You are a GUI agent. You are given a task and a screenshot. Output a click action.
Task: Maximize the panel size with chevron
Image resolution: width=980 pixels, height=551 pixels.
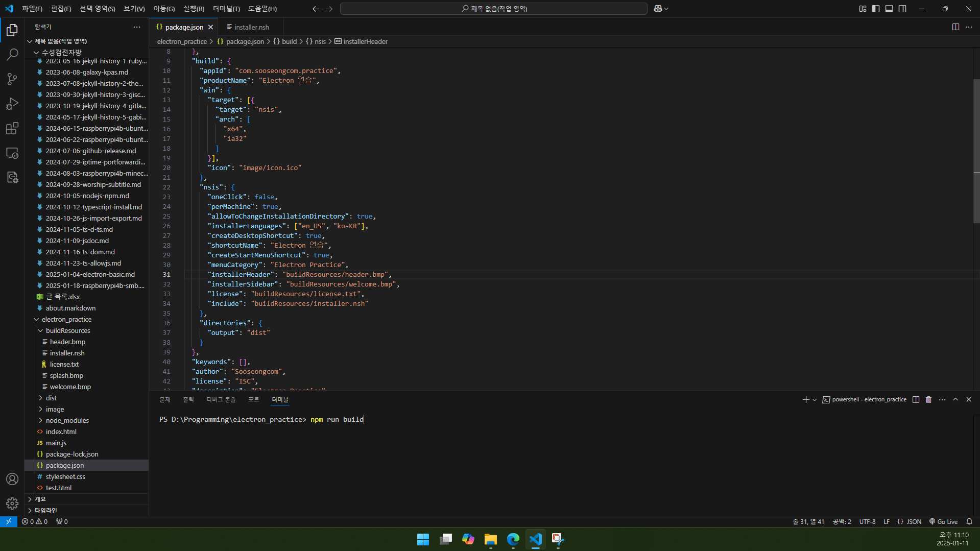click(x=955, y=399)
